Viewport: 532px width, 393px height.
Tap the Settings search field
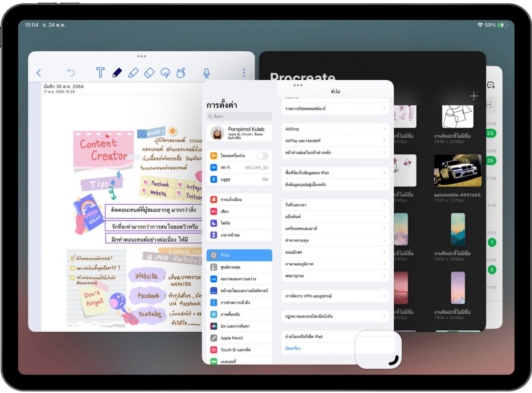click(x=239, y=116)
